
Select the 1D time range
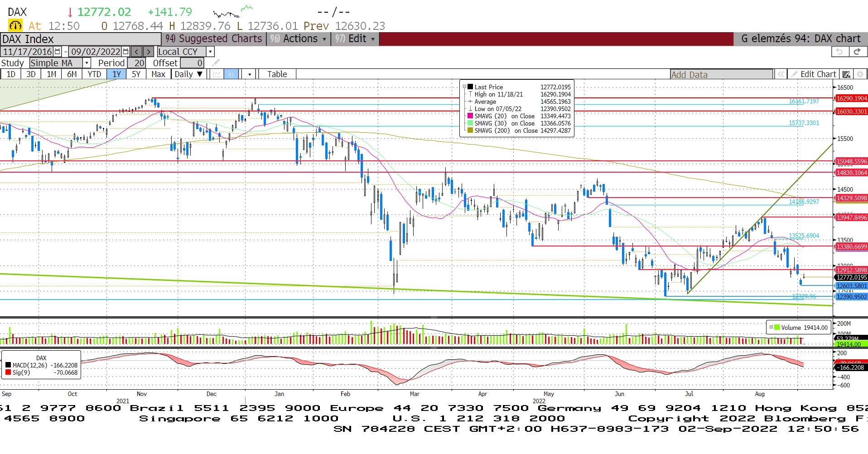11,74
